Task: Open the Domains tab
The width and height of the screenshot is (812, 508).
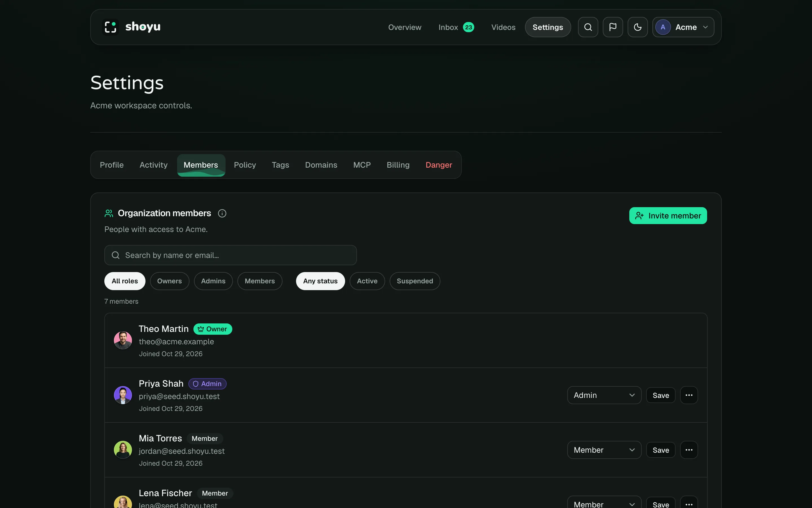Action: coord(321,165)
